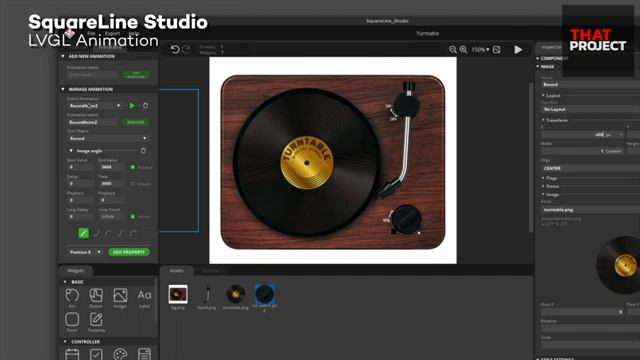Open the Export menu

112,33
